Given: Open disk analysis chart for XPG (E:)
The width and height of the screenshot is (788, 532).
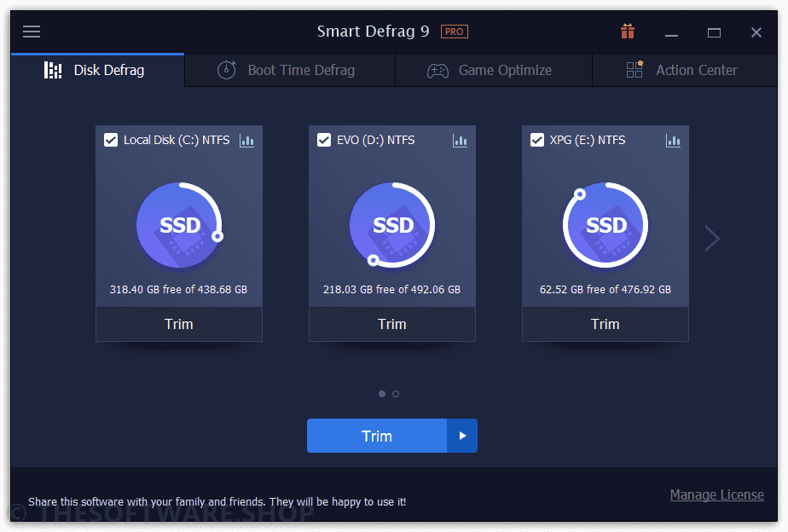Looking at the screenshot, I should tap(673, 140).
